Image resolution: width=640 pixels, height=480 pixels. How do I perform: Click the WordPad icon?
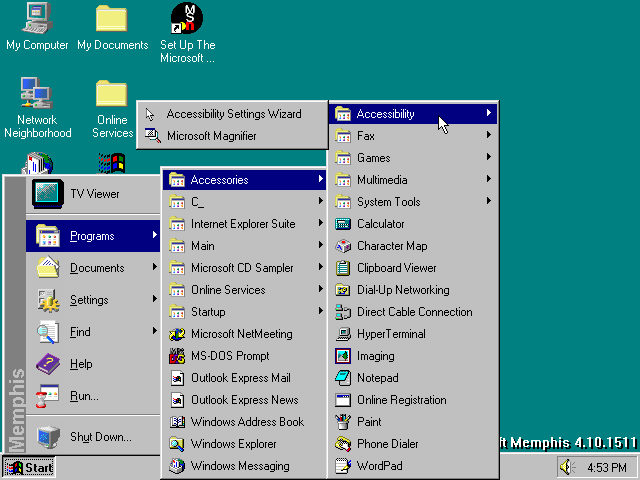point(343,466)
